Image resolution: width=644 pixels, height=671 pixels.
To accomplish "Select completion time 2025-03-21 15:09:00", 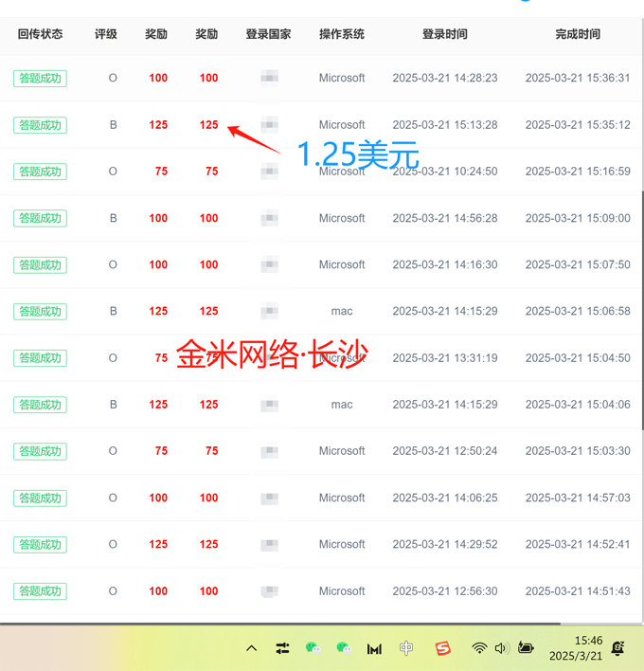I will point(578,218).
